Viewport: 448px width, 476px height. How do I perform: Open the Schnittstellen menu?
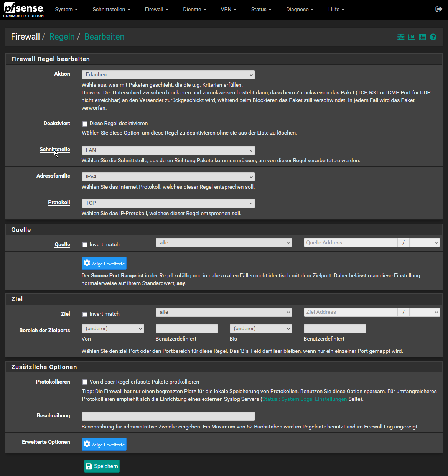tap(111, 9)
